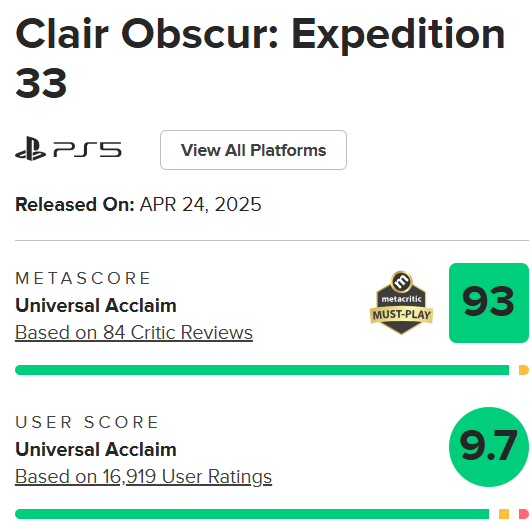Click the Released On label
The image size is (532, 528).
click(75, 204)
